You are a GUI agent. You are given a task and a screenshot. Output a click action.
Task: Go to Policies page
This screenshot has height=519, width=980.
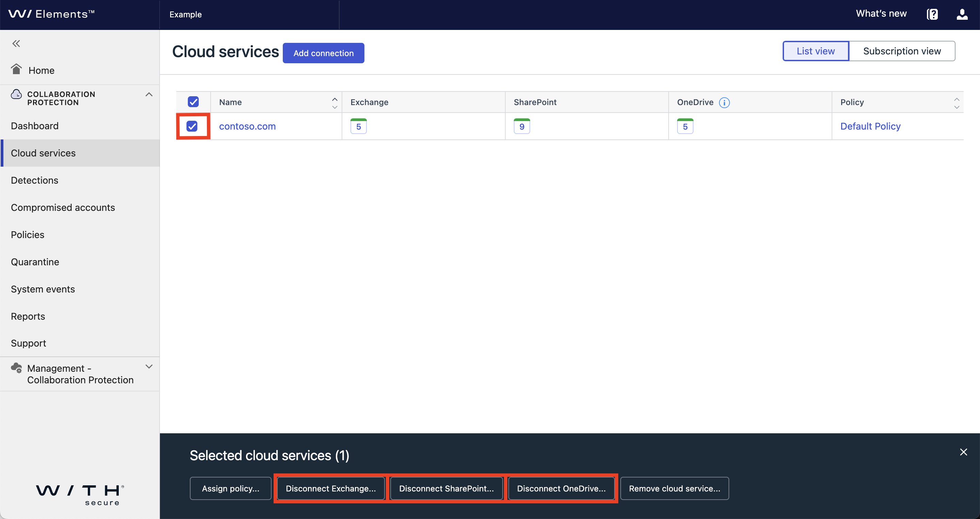80,235
